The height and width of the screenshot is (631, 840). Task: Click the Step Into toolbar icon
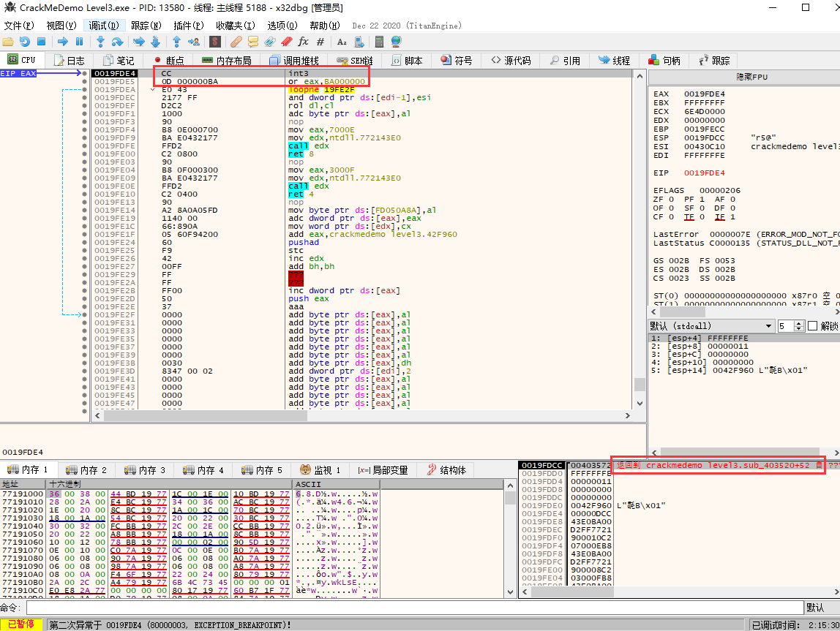tap(100, 42)
